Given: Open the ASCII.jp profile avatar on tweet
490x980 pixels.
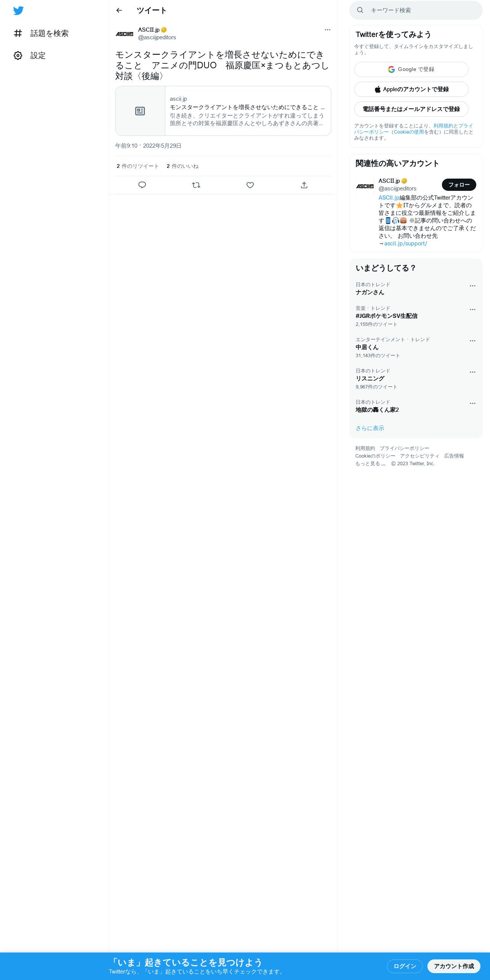Looking at the screenshot, I should [124, 34].
